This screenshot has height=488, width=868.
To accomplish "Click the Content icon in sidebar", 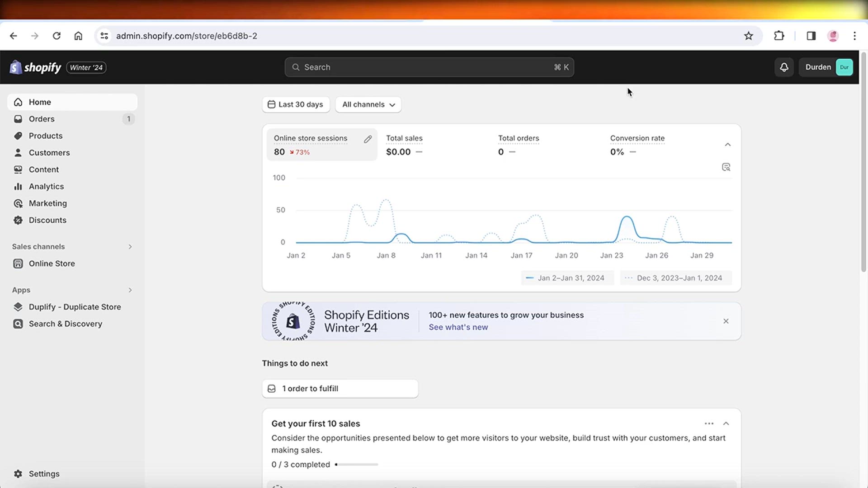I will pyautogui.click(x=18, y=169).
